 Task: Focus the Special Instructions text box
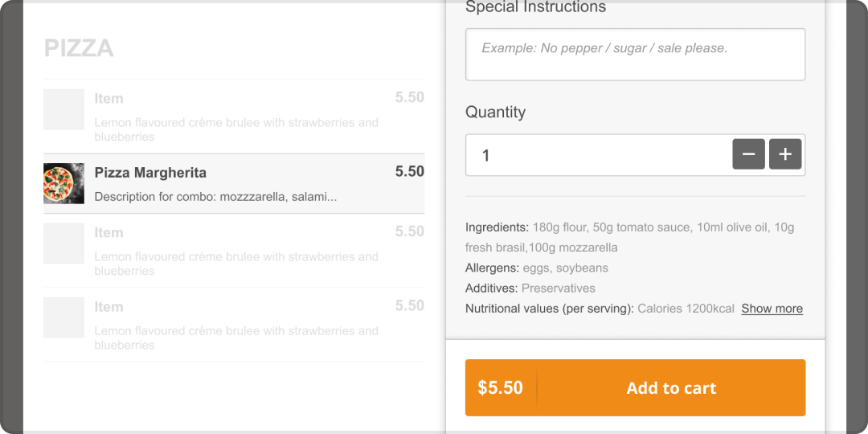pos(635,55)
